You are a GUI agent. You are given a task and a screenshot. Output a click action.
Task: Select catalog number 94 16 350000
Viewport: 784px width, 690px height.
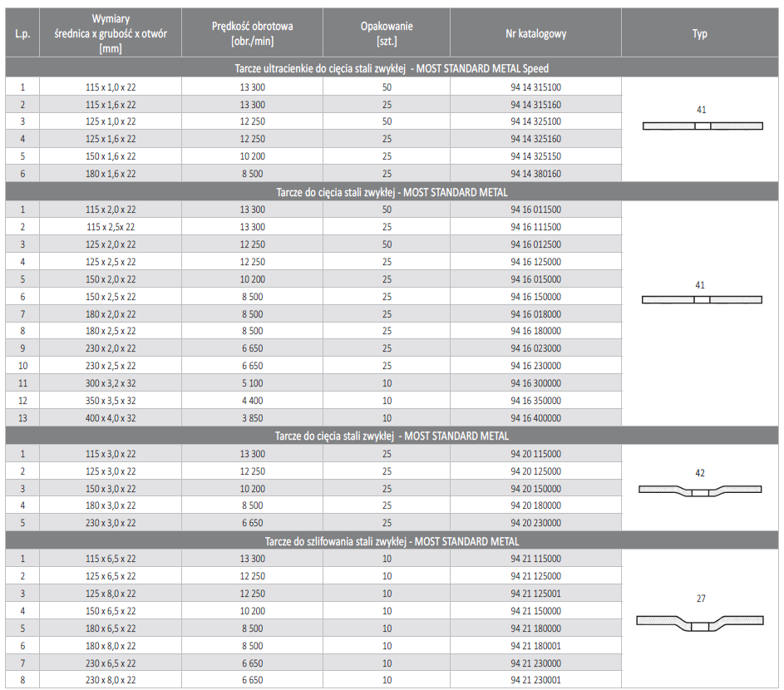point(535,401)
